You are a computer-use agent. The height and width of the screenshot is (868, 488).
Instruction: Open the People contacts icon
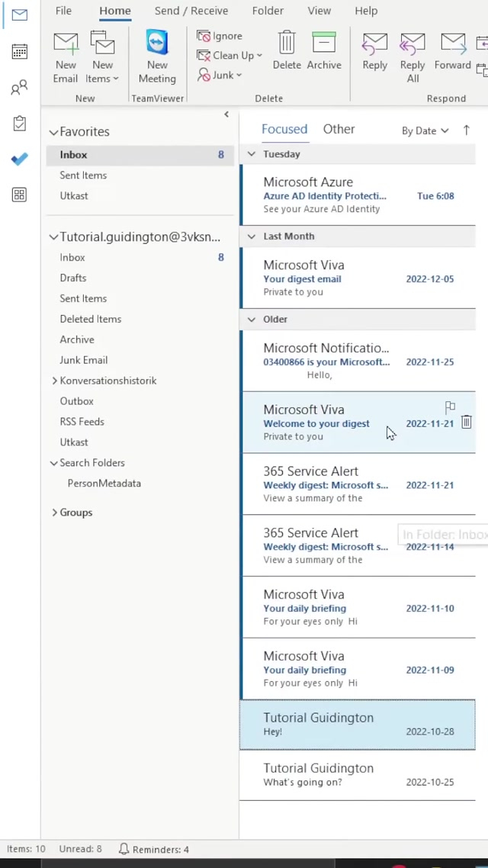point(20,88)
